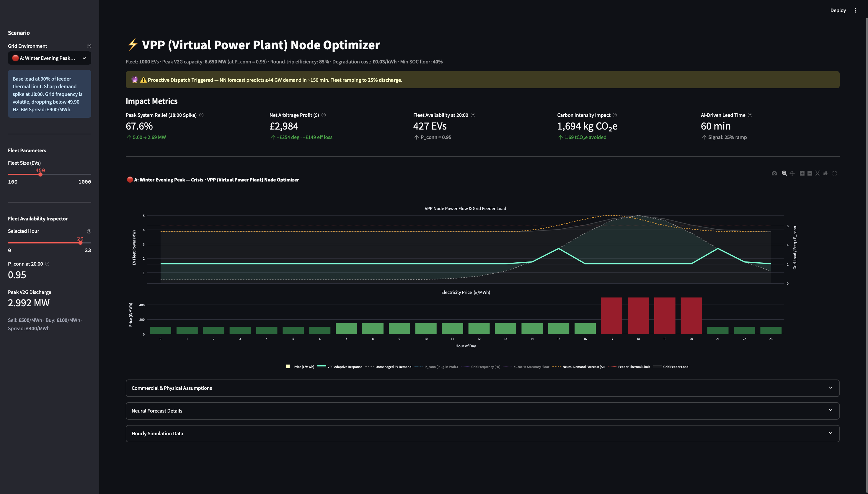The width and height of the screenshot is (868, 494).
Task: Expand Commercial & Physical Assumptions section
Action: tap(482, 388)
